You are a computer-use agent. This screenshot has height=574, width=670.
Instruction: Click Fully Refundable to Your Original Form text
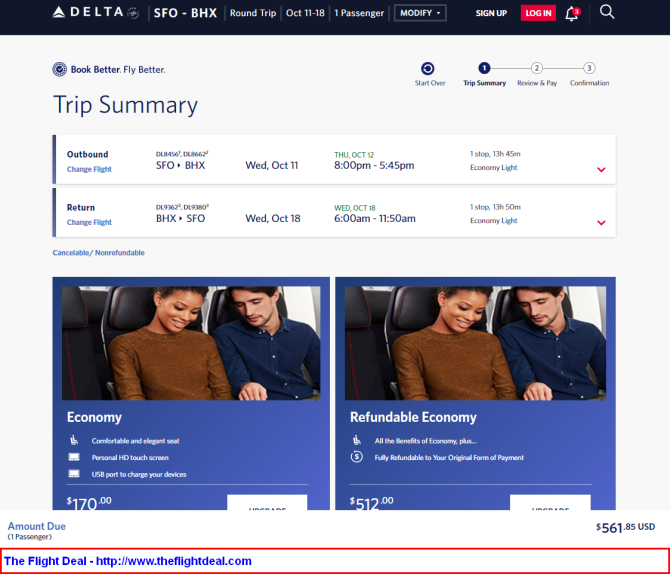tap(449, 457)
